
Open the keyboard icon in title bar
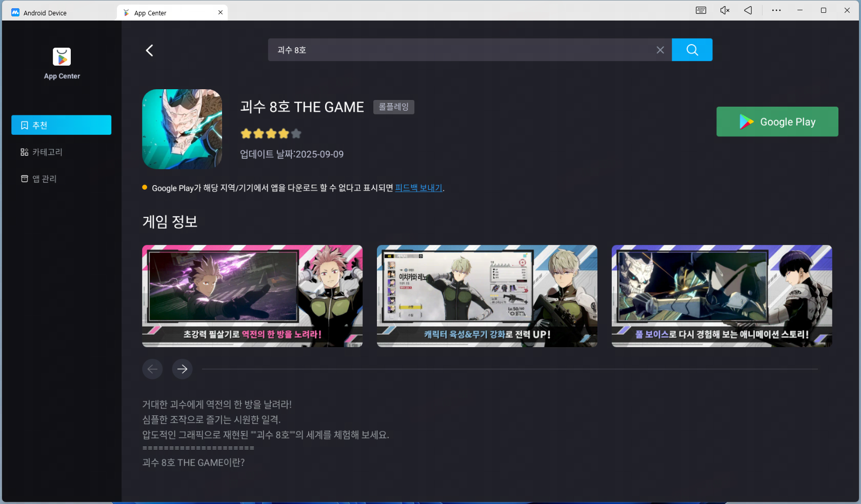tap(701, 10)
